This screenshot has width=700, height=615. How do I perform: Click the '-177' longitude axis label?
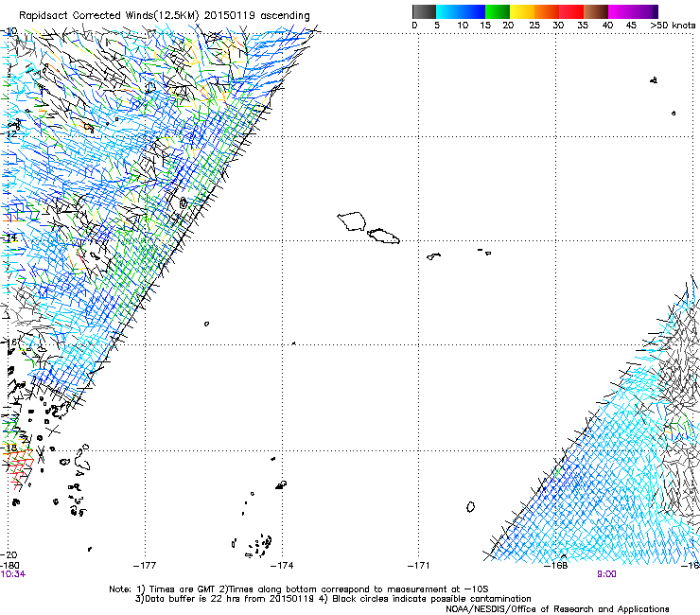[145, 566]
